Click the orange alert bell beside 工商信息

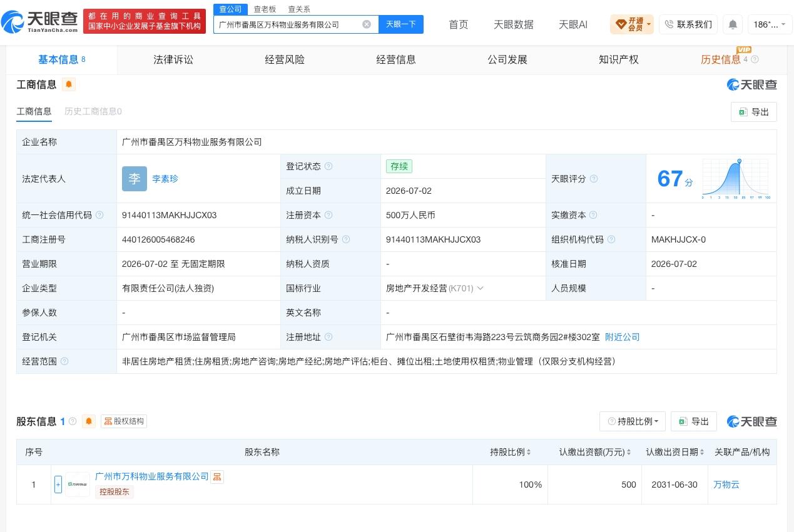[69, 84]
